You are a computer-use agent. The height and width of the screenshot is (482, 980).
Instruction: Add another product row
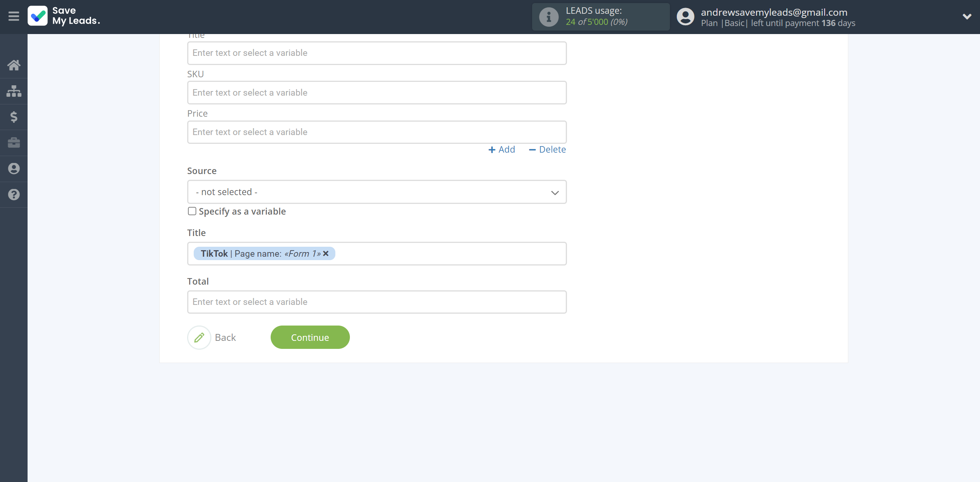502,150
